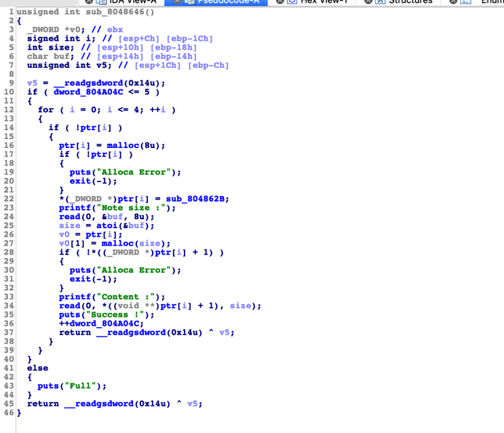Image resolution: width=504 pixels, height=433 pixels.
Task: Select ++dword_804A04C on line 36
Action: click(x=98, y=324)
